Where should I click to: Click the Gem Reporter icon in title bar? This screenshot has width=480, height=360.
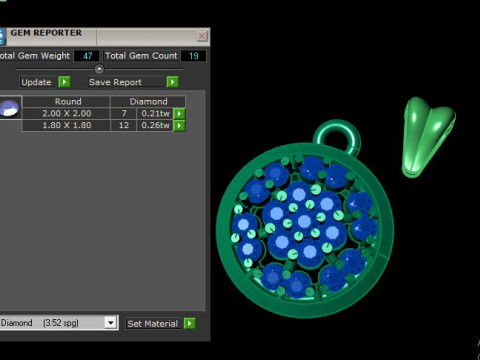click(x=2, y=36)
